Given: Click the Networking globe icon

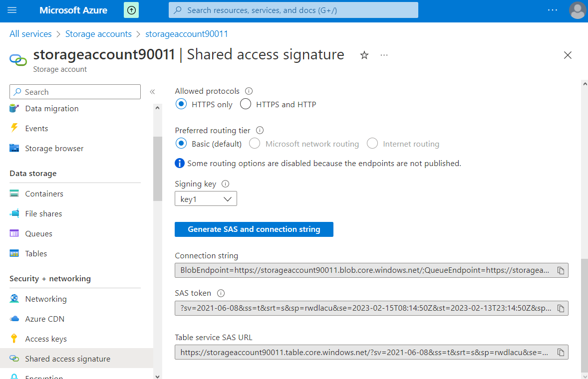Looking at the screenshot, I should (x=14, y=299).
